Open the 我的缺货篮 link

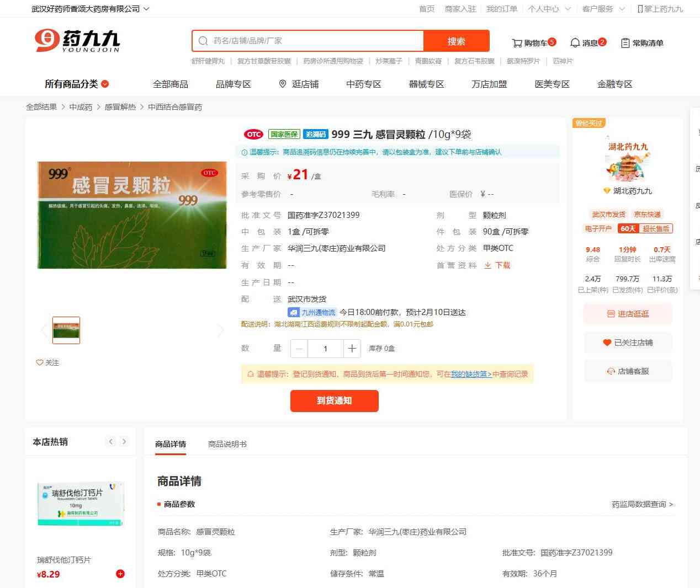point(471,374)
